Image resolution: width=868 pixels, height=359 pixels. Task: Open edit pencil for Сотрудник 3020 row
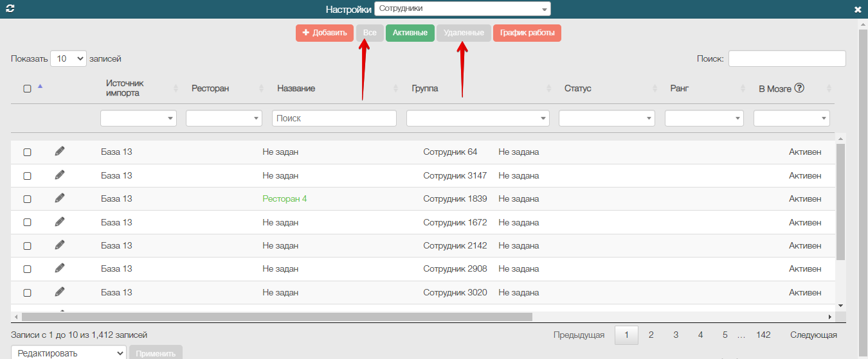60,292
